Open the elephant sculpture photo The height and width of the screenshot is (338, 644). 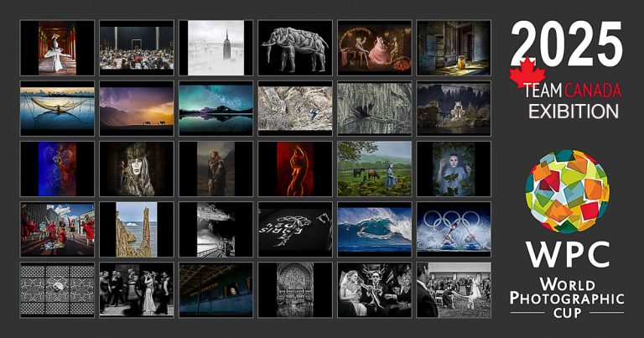[x=294, y=48]
